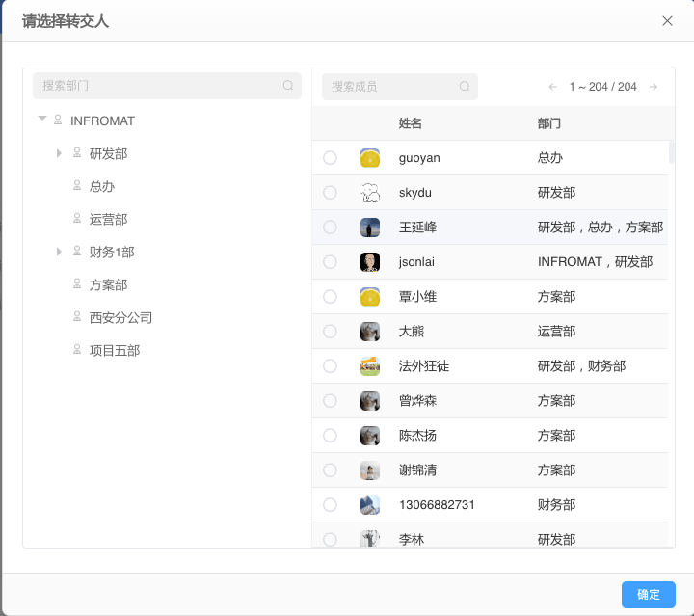Click 王延峰's avatar picture
Image resolution: width=694 pixels, height=616 pixels.
click(x=370, y=228)
